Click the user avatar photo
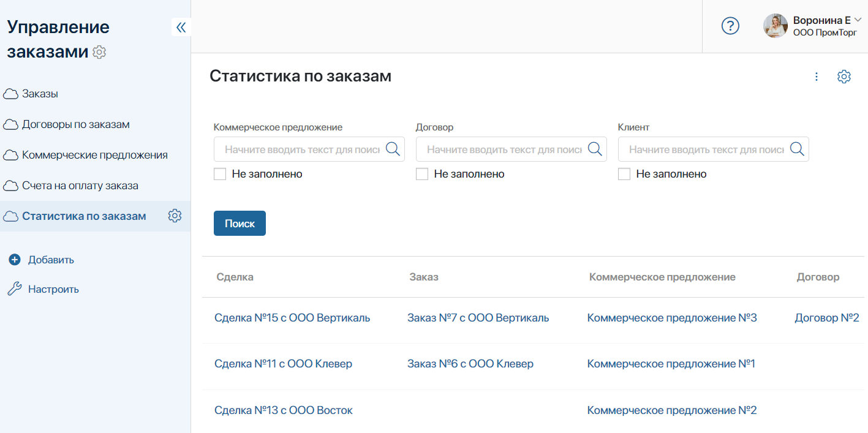 [x=776, y=26]
